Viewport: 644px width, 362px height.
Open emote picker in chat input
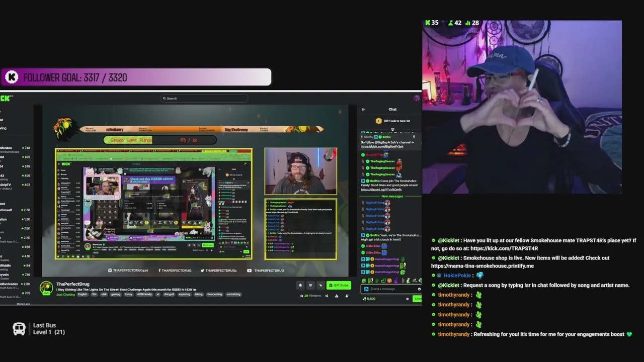point(419,289)
